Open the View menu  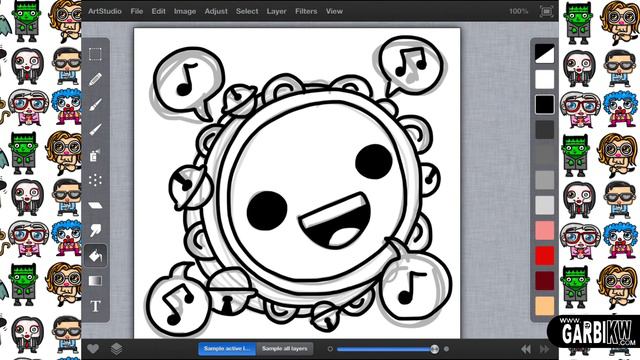pos(334,11)
